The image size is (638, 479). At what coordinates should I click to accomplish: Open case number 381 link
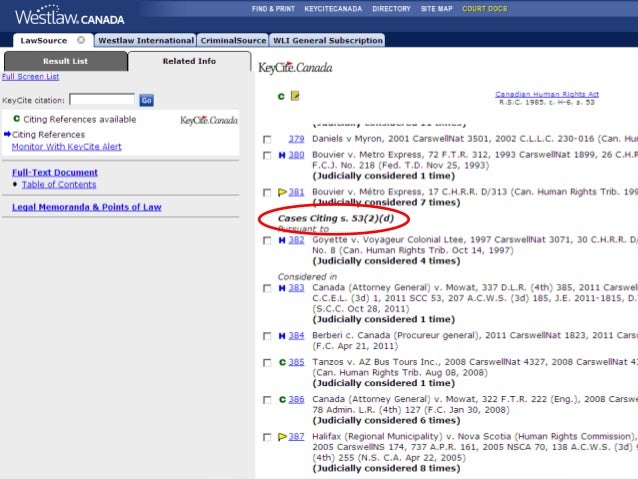tap(296, 192)
